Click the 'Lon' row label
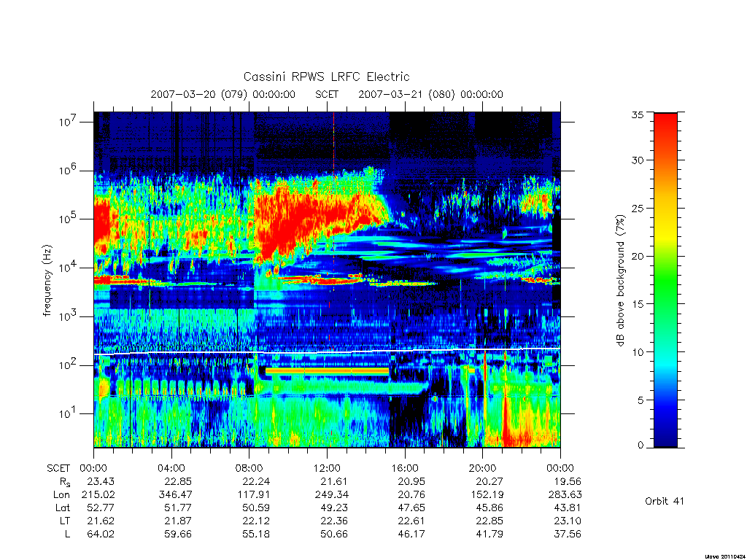Screen dimensions: 747x560 pos(61,495)
